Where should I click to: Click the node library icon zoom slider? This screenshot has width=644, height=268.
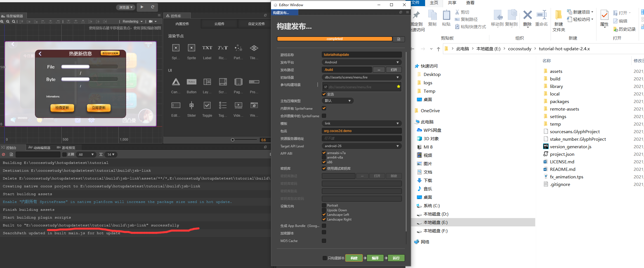pos(244,140)
